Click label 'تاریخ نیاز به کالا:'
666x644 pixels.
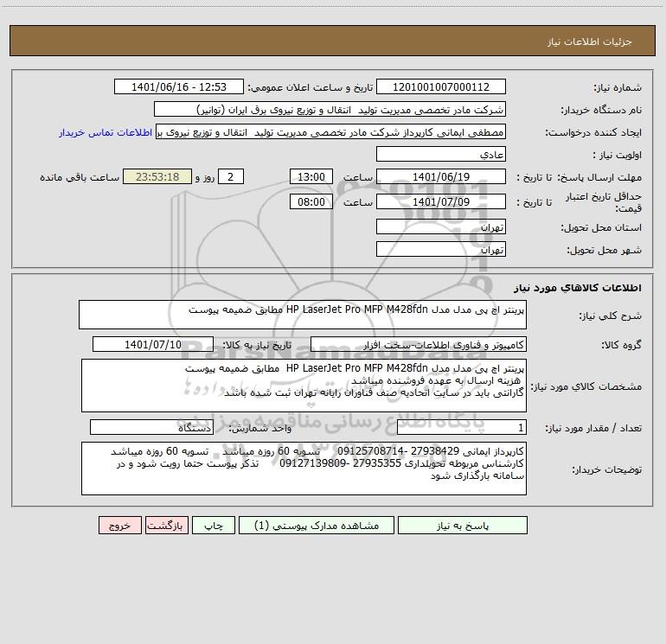click(x=258, y=345)
